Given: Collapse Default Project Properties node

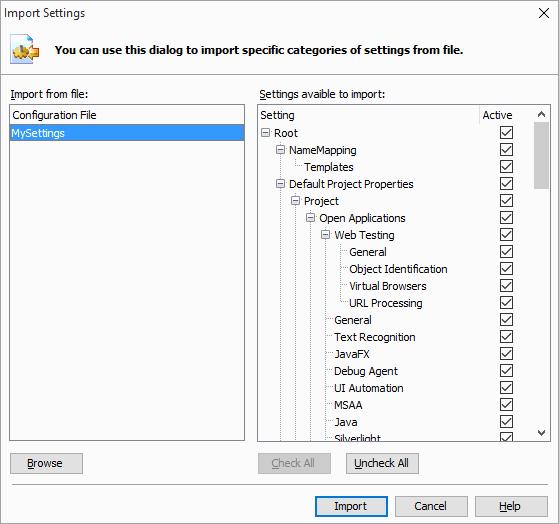Looking at the screenshot, I should pyautogui.click(x=281, y=184).
